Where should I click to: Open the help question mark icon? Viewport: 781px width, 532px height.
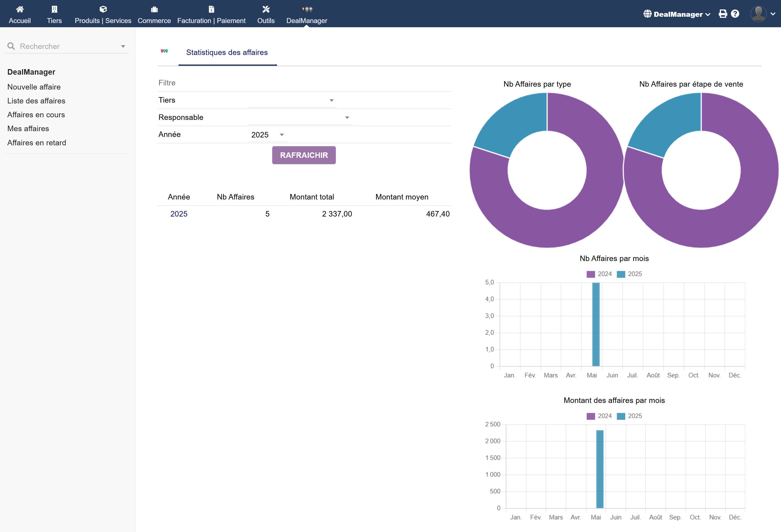pos(735,14)
